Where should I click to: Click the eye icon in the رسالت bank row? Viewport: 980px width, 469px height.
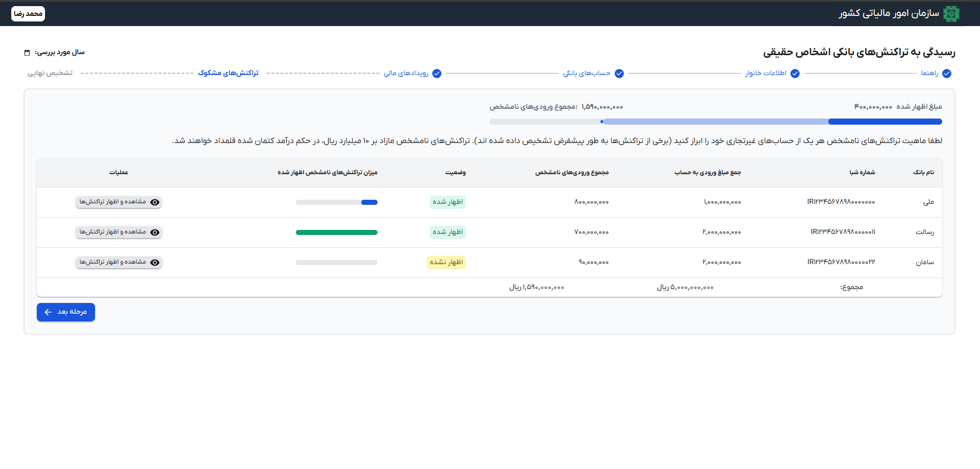(155, 232)
